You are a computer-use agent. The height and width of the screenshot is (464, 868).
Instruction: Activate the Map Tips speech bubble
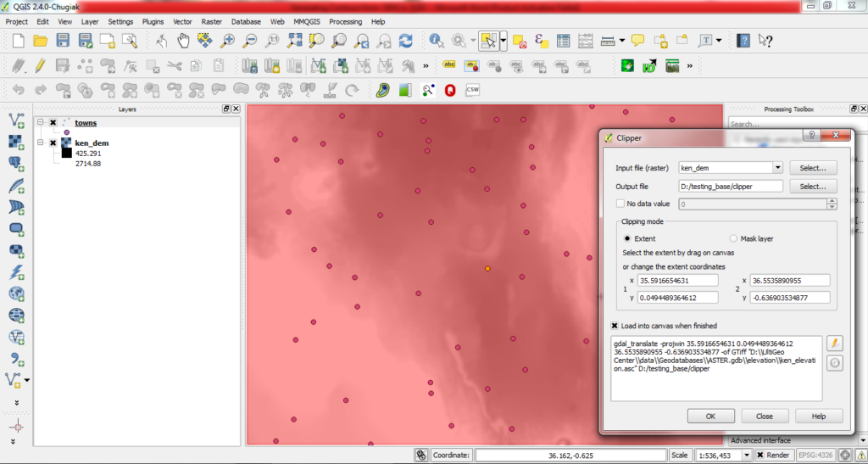point(637,41)
